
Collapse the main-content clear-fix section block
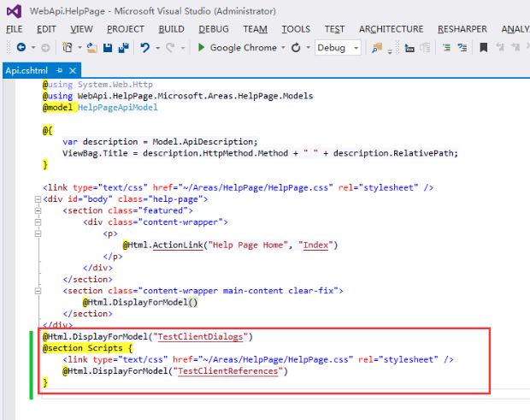click(x=38, y=291)
